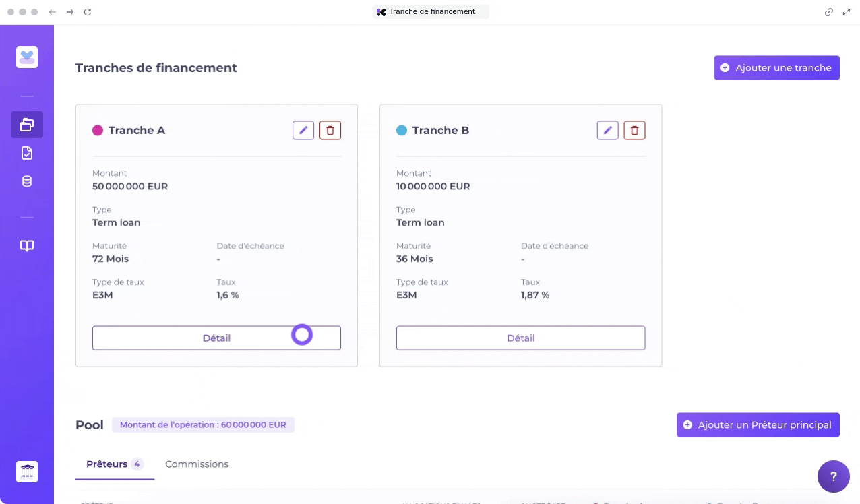The width and height of the screenshot is (860, 504).
Task: Click Ajouter un Prêteur principal button
Action: (758, 424)
